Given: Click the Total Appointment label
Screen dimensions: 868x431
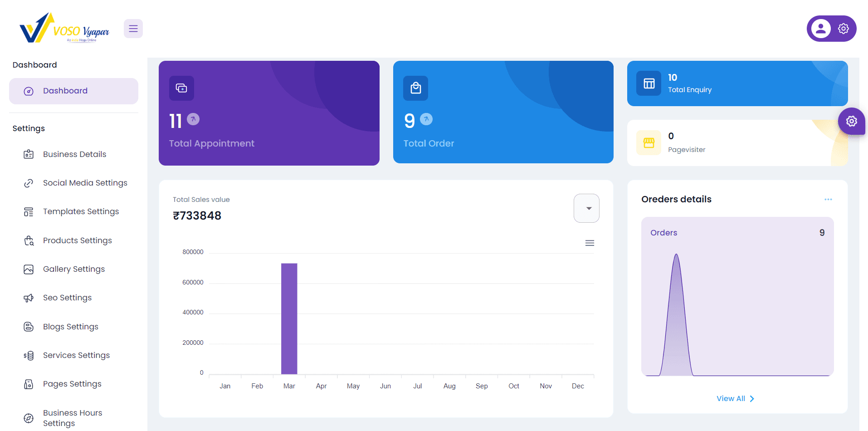Looking at the screenshot, I should point(211,143).
